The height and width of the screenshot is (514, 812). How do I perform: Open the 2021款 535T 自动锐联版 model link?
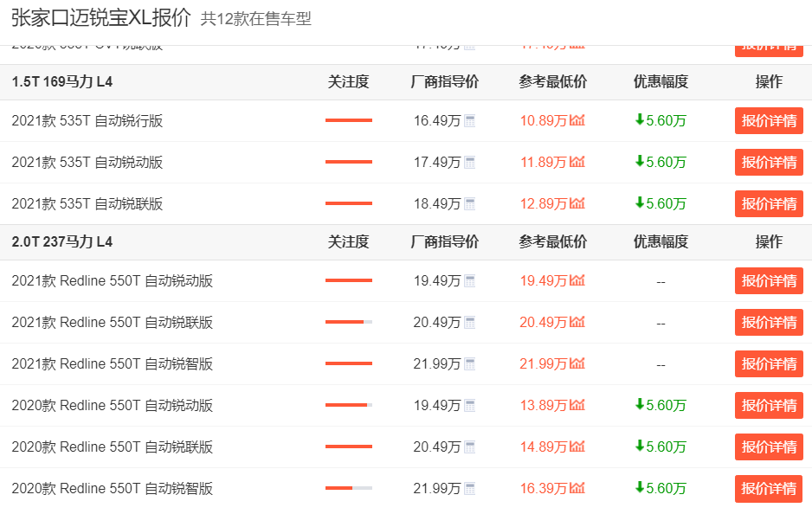(x=87, y=203)
